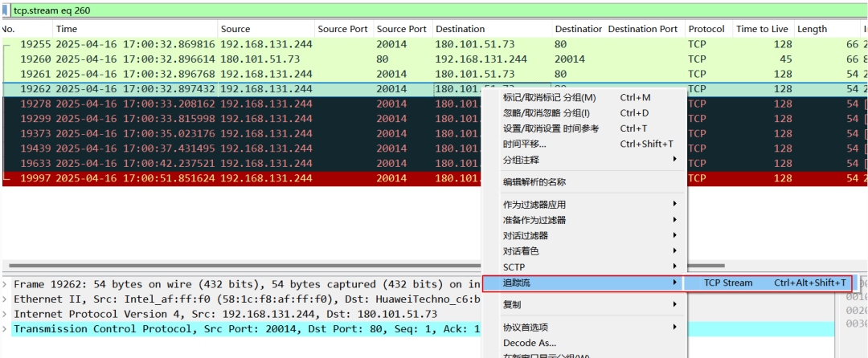This screenshot has width=868, height=358.
Task: Choose Decode As... in context menu
Action: 583,343
